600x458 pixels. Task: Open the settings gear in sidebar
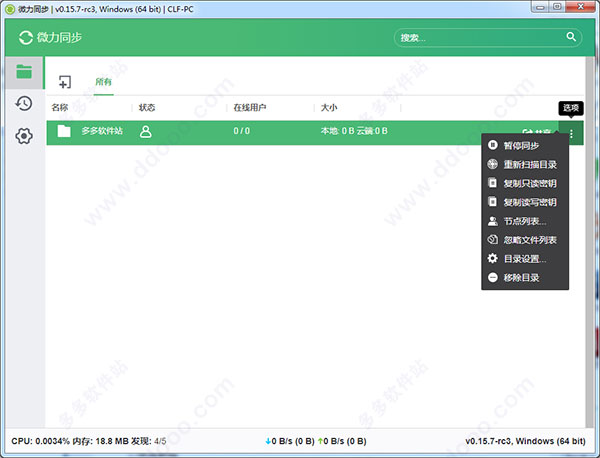[24, 136]
